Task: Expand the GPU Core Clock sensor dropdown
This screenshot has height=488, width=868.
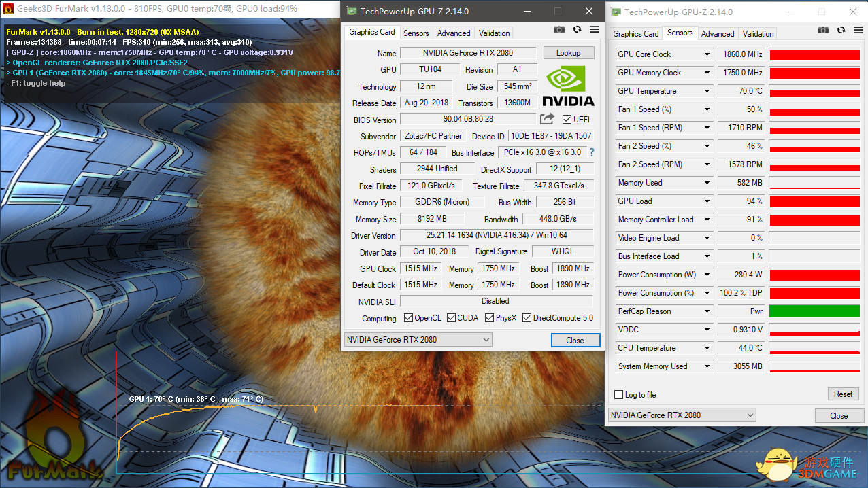Action: click(x=707, y=54)
